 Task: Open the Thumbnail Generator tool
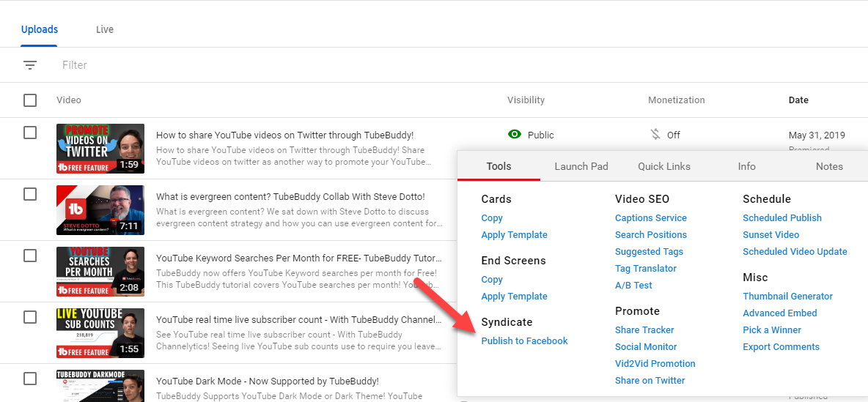787,297
